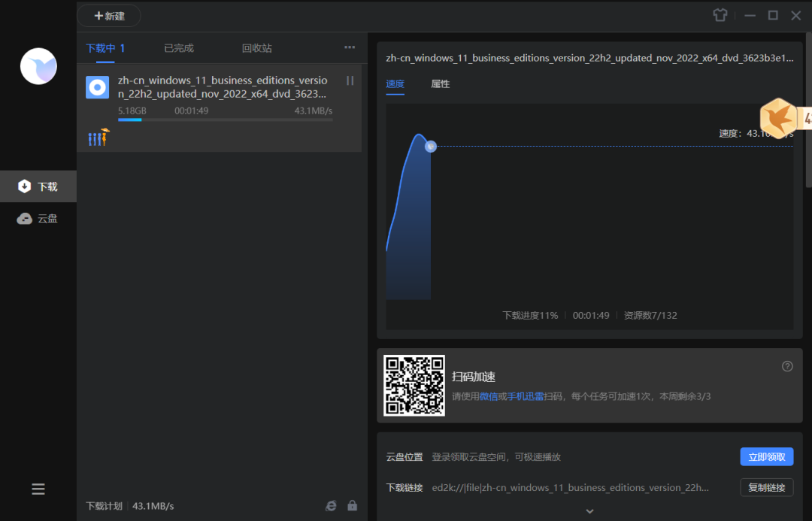The height and width of the screenshot is (521, 812).
Task: Switch to the 已完成 tab
Action: click(179, 48)
